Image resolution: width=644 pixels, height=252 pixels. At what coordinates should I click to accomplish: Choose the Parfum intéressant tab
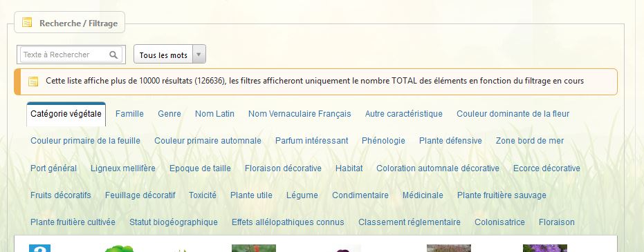pos(312,141)
